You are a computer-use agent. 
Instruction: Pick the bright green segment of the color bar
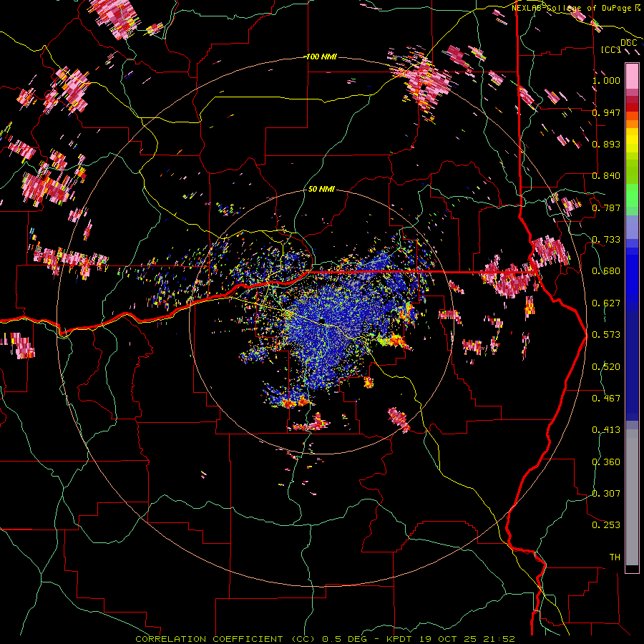[632, 195]
